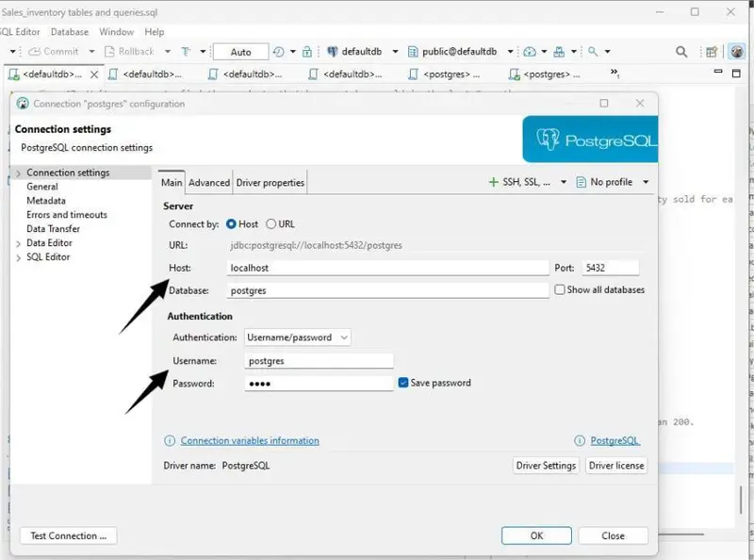Image resolution: width=754 pixels, height=560 pixels.
Task: Switch to the Driver properties tab
Action: 270,182
